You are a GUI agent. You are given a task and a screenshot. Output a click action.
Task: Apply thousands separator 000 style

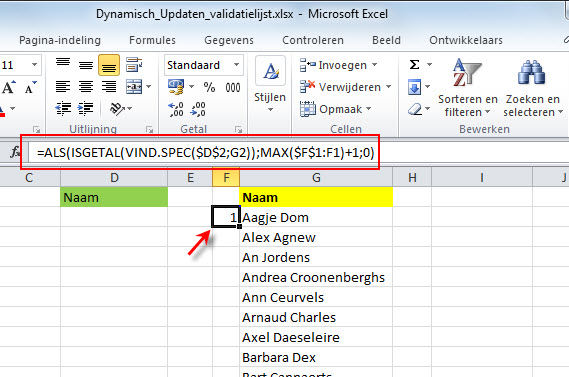coord(233,87)
